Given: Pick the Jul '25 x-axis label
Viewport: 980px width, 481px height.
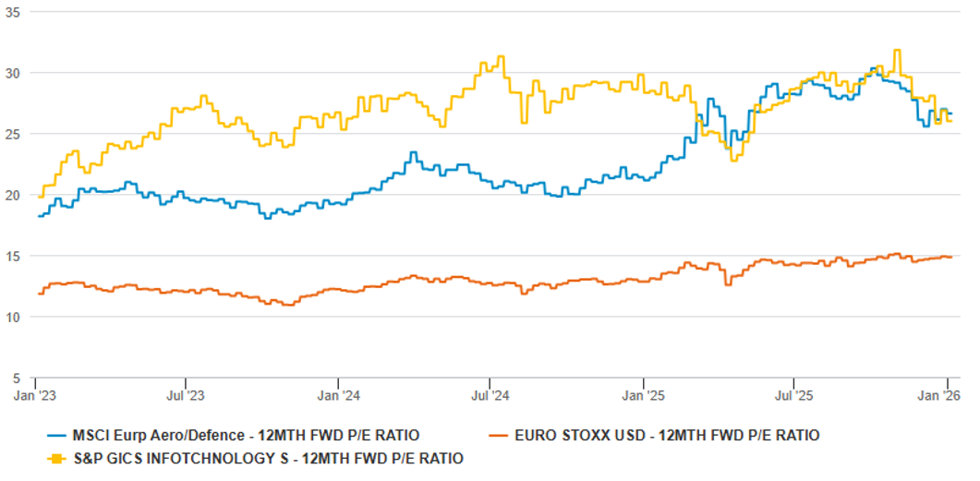Looking at the screenshot, I should 794,395.
